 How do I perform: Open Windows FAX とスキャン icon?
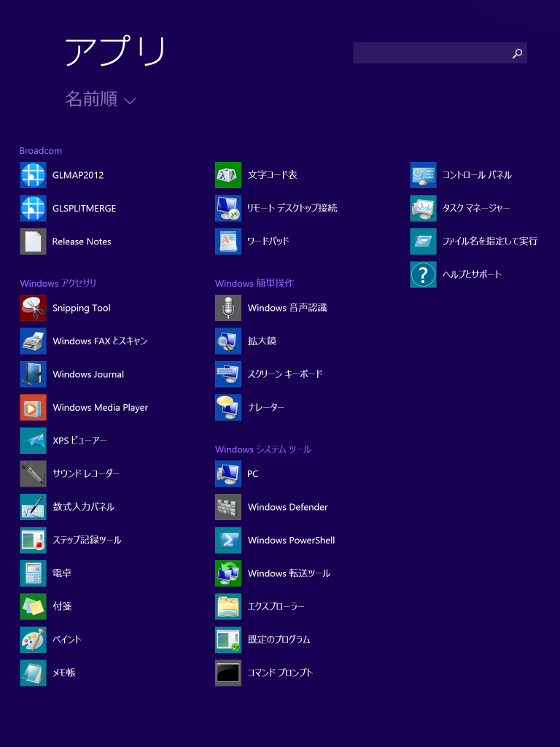(33, 341)
